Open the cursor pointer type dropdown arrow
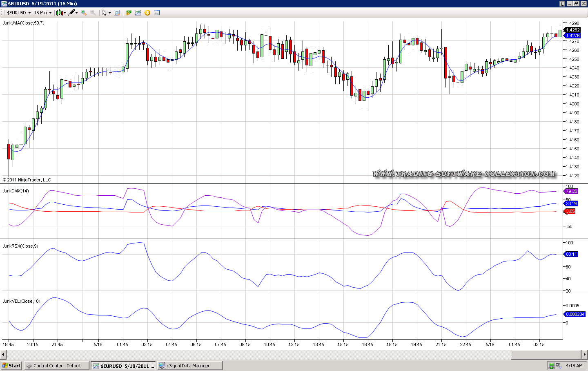588x371 pixels. 109,13
